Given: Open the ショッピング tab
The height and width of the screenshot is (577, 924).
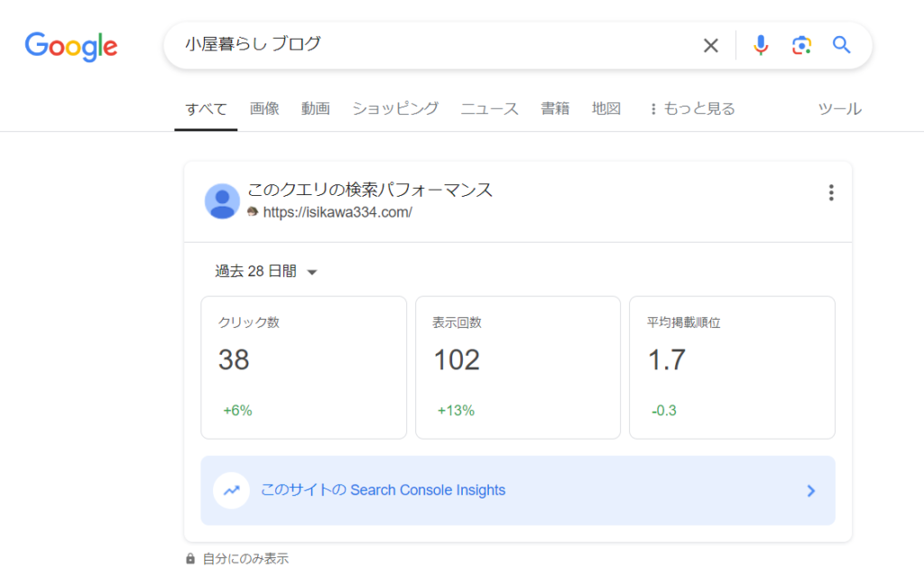Looking at the screenshot, I should tap(395, 108).
